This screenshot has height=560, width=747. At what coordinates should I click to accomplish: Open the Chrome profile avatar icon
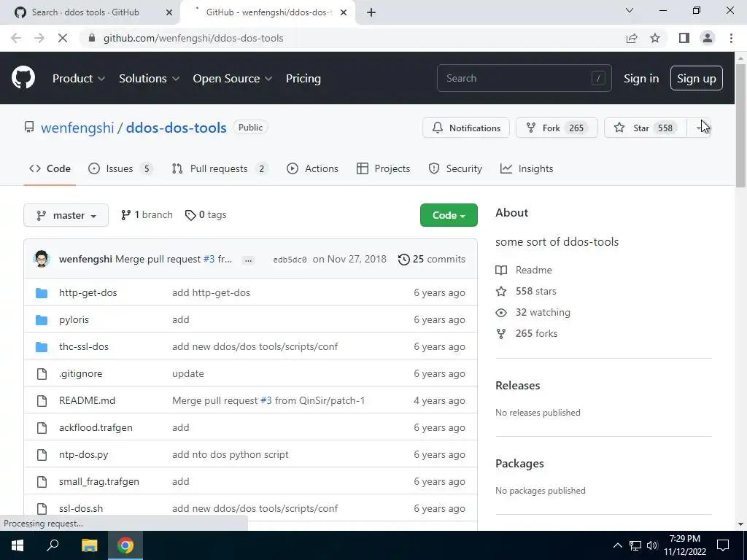708,38
